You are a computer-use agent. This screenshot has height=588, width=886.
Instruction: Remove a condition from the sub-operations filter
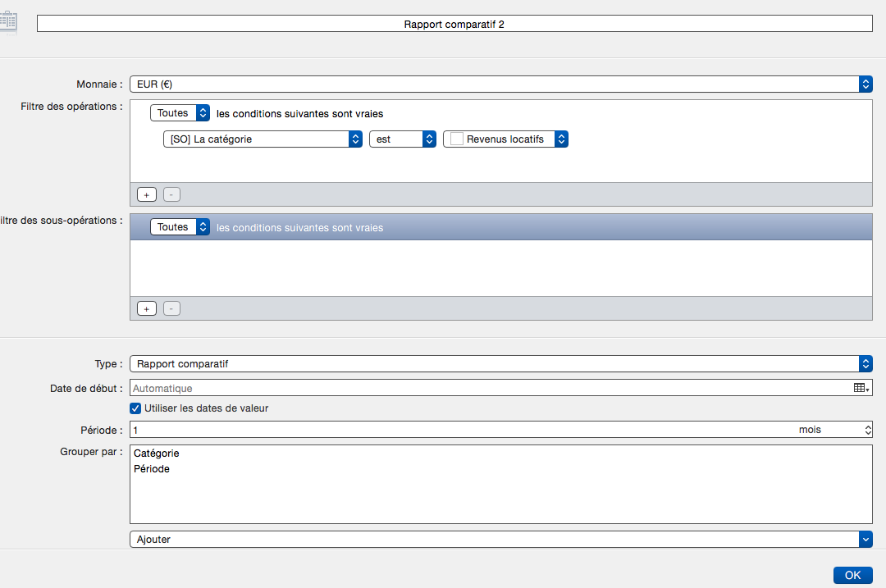[x=171, y=308]
